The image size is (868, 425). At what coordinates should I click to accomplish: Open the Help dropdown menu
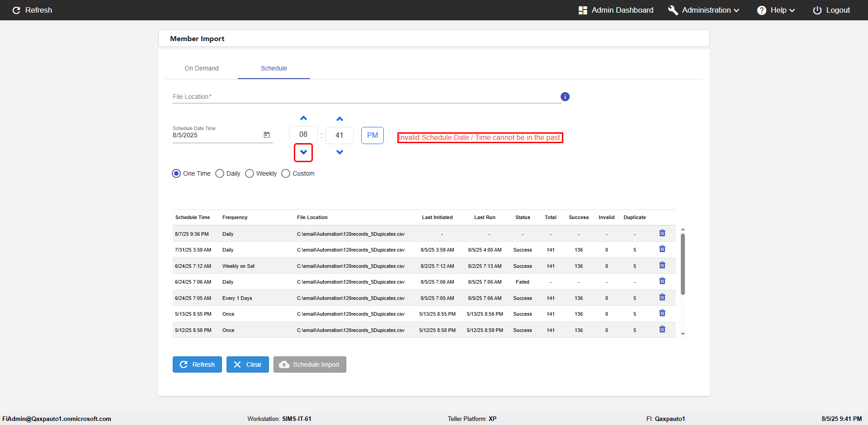coord(776,10)
